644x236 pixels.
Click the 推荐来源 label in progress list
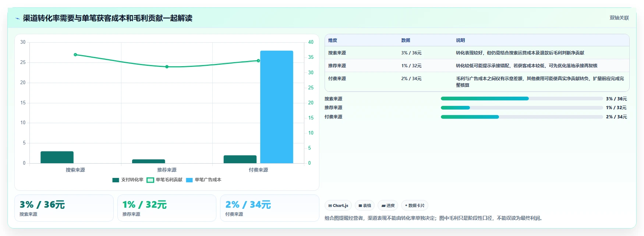[333, 108]
